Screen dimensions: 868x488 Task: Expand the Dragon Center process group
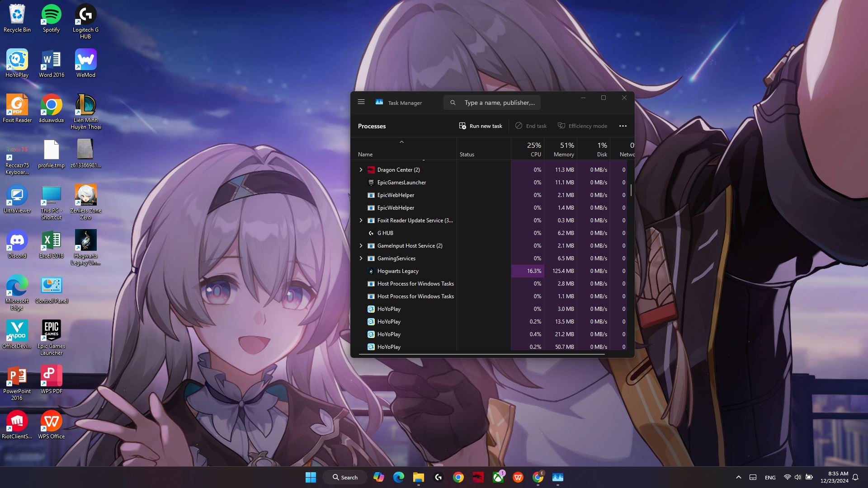tap(361, 169)
